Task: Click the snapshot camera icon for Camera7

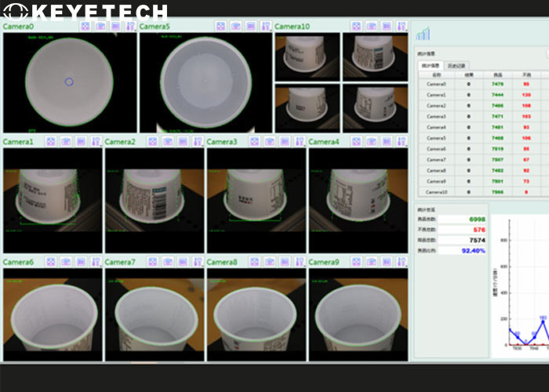Action: (x=168, y=262)
